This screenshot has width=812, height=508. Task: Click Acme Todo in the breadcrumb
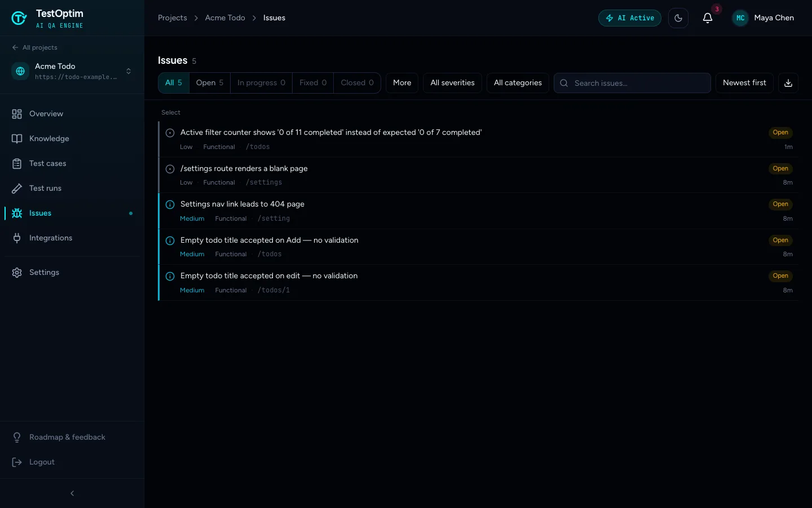pos(225,18)
